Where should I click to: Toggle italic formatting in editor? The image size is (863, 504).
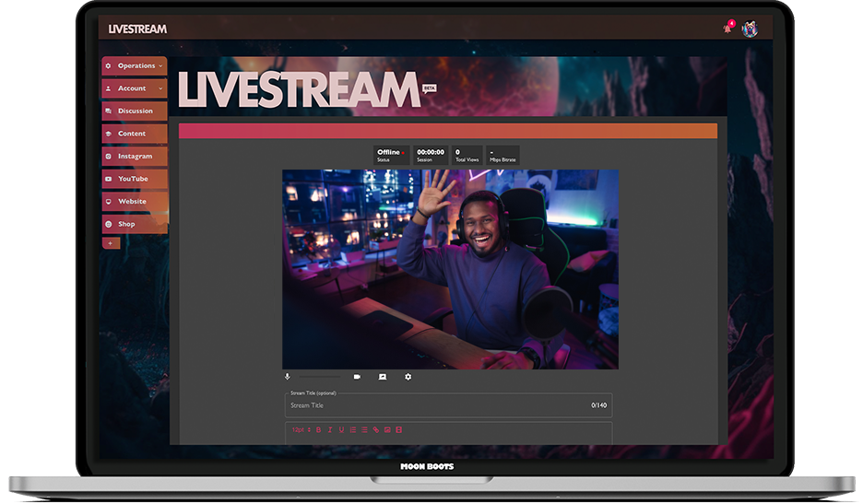[330, 429]
